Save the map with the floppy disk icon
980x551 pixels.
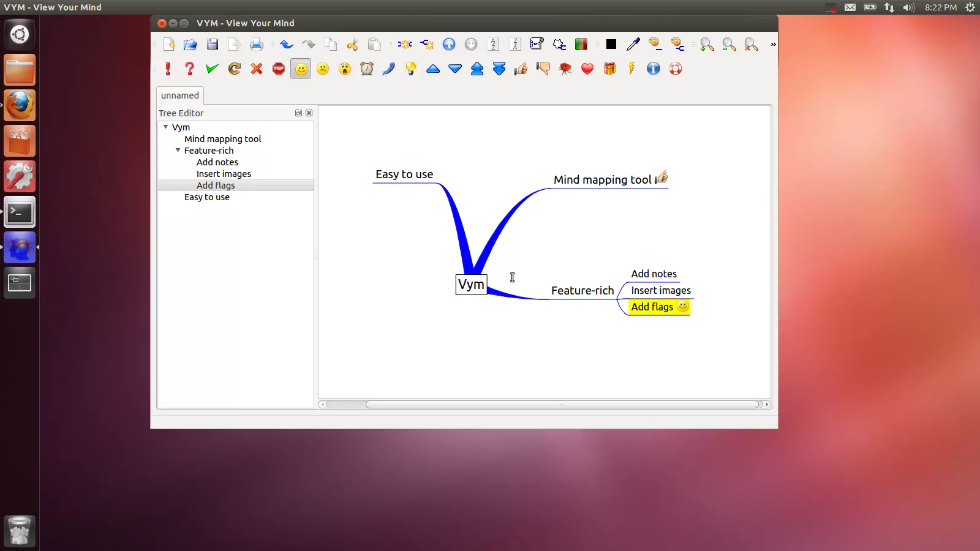pos(213,44)
